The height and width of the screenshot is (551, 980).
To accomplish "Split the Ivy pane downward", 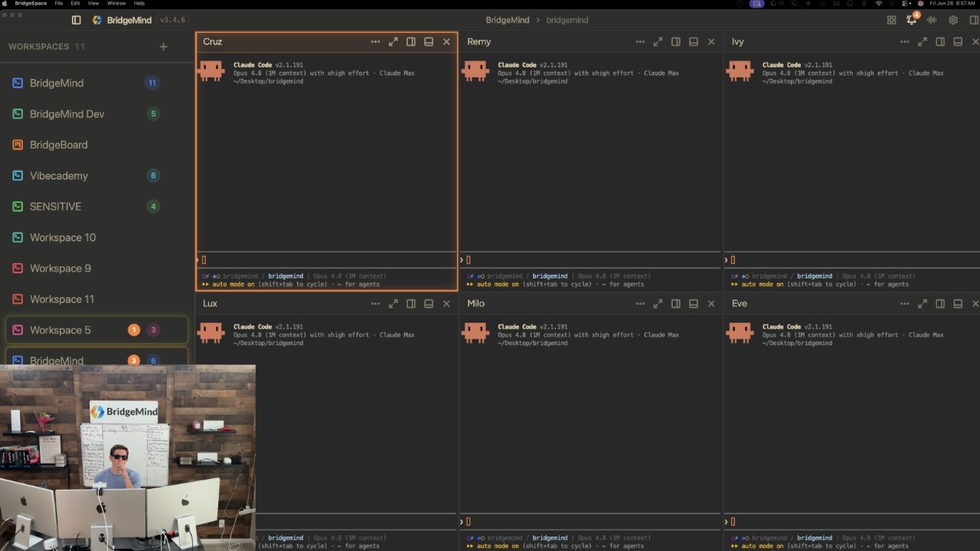I will (958, 42).
